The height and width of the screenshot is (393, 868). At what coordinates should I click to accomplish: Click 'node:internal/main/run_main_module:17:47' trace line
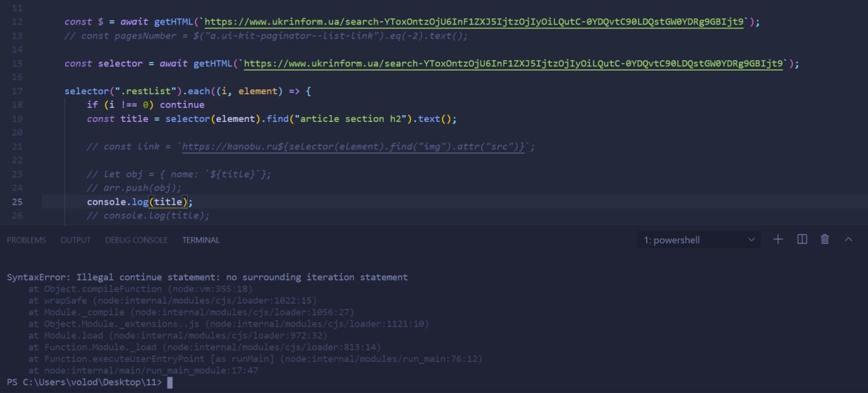pyautogui.click(x=143, y=371)
